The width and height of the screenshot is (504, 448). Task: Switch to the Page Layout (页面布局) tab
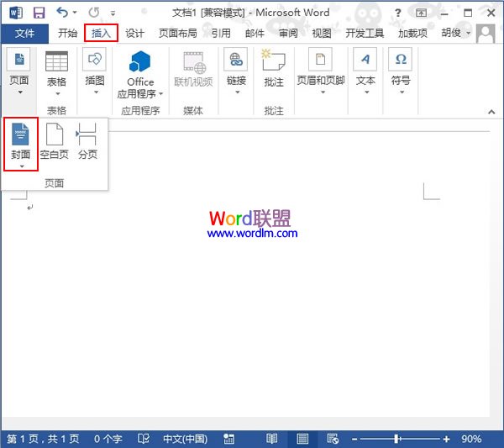click(178, 33)
